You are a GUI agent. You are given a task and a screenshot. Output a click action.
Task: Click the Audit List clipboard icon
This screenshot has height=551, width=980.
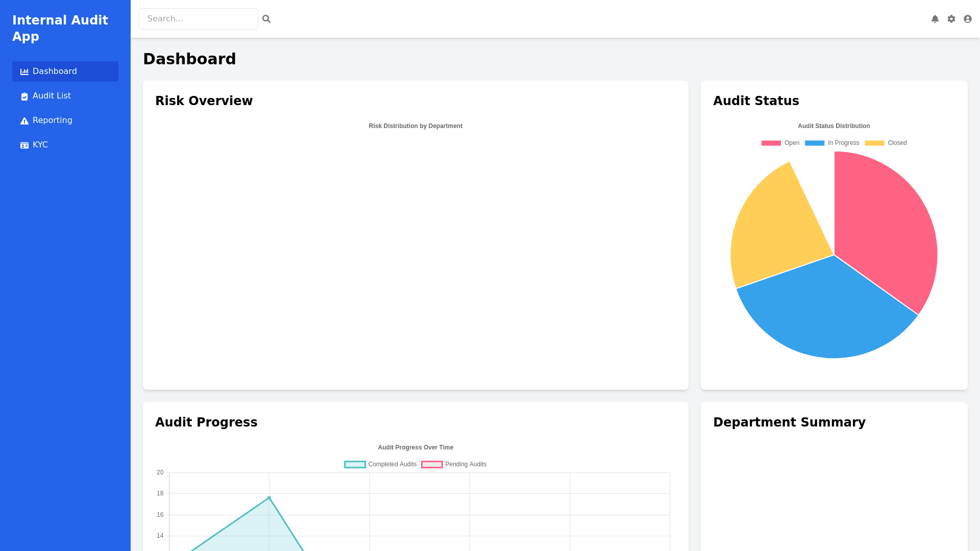[x=24, y=96]
